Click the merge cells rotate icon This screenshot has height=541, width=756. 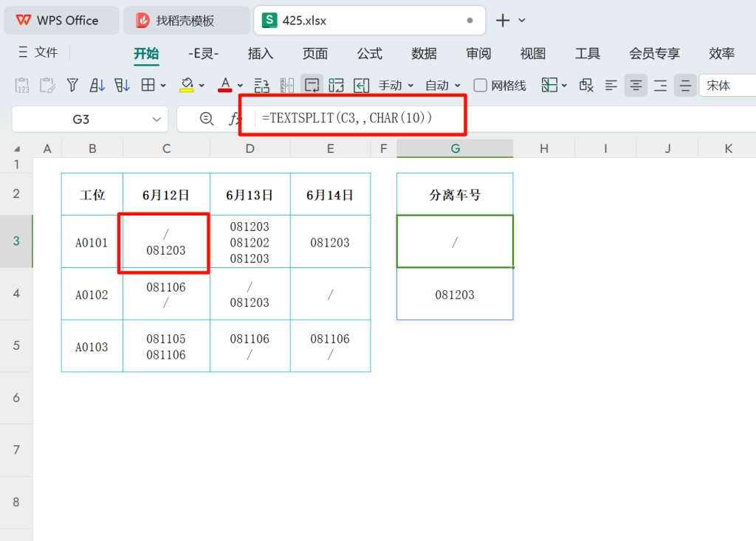tap(336, 86)
